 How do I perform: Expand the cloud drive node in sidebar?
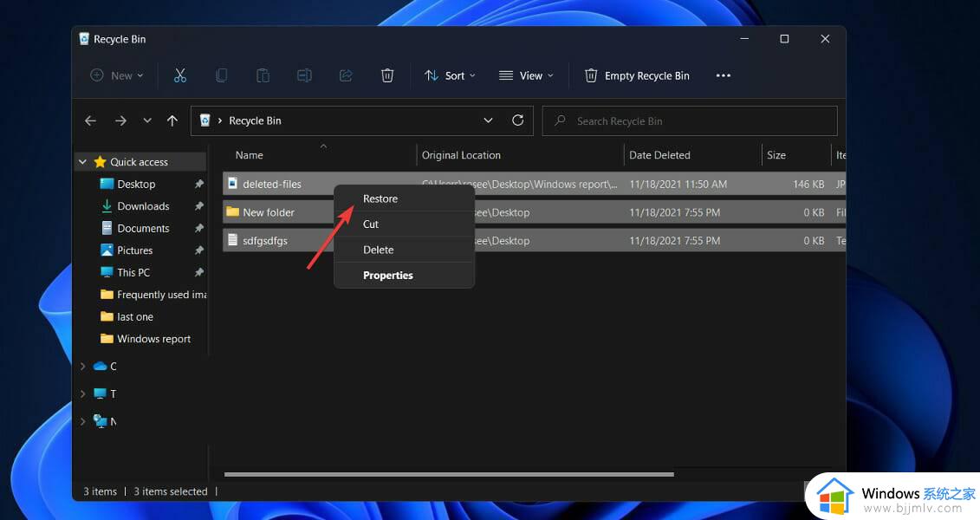pyautogui.click(x=82, y=367)
